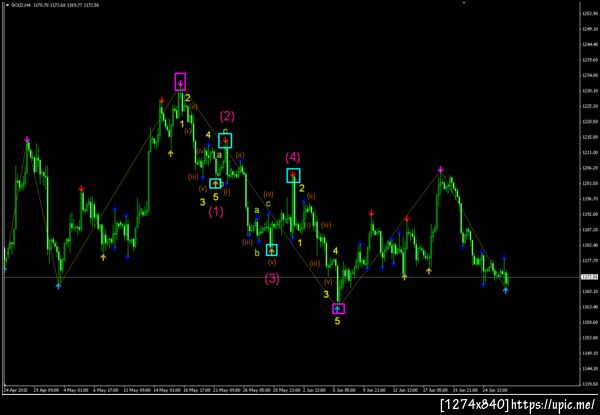Click the magenta down arrow at the April peak
Screen dimensions: 600x415
(x=27, y=139)
